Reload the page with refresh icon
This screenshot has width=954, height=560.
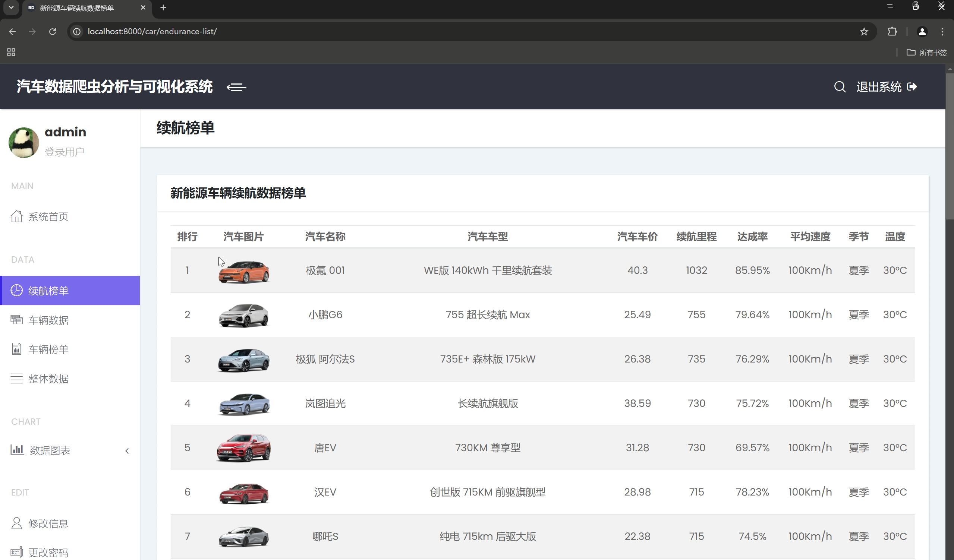[53, 31]
